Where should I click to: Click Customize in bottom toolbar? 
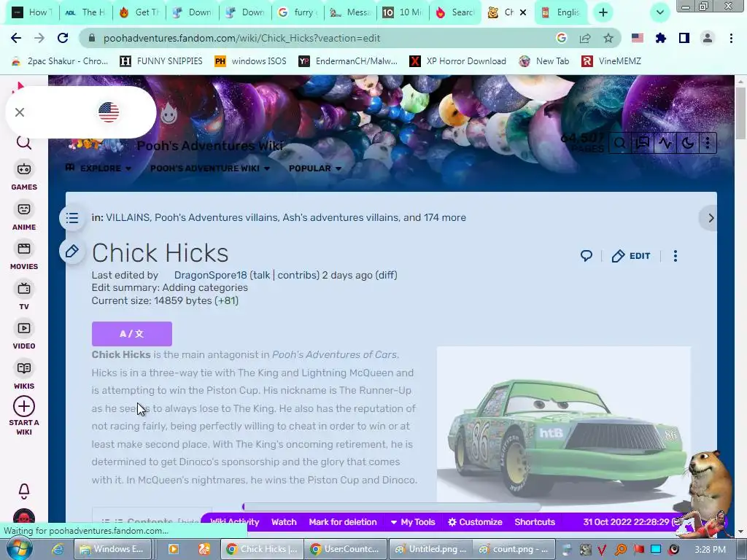coord(475,522)
